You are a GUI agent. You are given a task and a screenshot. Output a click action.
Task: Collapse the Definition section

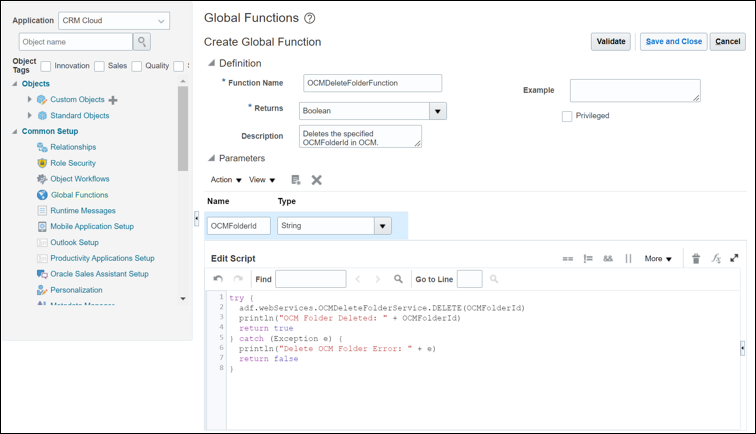tap(211, 63)
